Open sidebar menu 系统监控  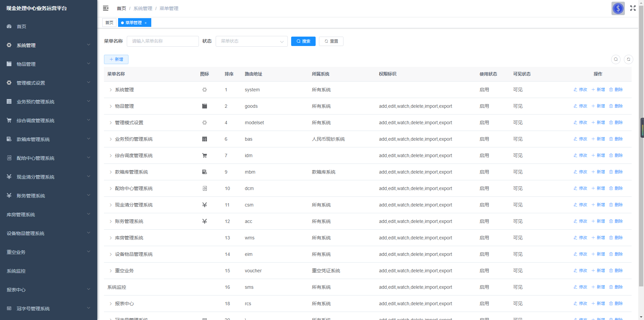click(x=49, y=271)
